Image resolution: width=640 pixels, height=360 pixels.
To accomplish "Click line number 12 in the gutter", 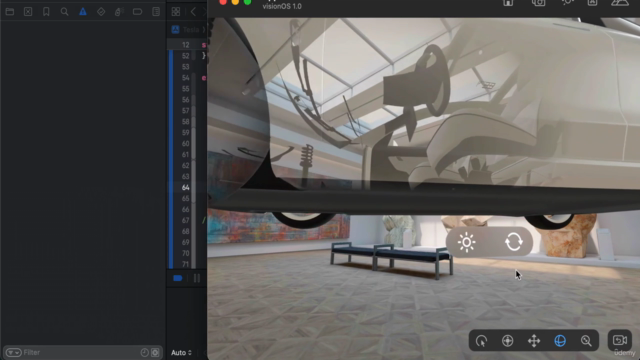I will 186,45.
